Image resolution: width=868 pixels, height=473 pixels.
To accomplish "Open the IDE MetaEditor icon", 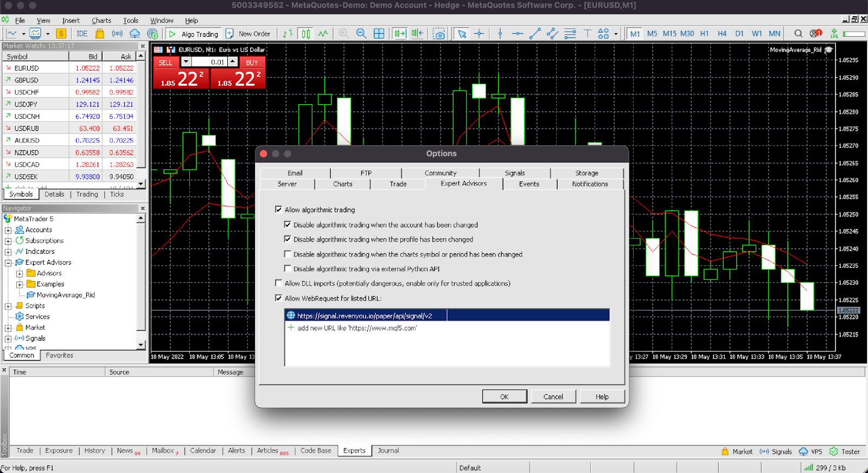I will click(82, 34).
